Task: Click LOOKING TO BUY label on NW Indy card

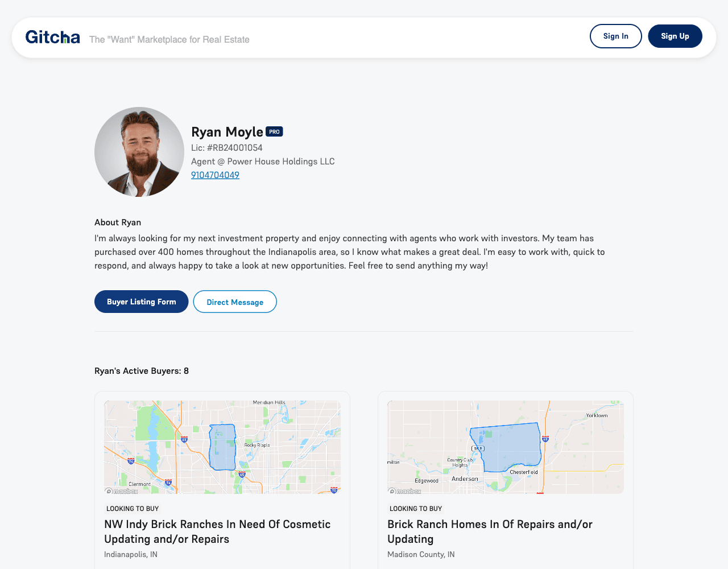Action: (x=133, y=509)
